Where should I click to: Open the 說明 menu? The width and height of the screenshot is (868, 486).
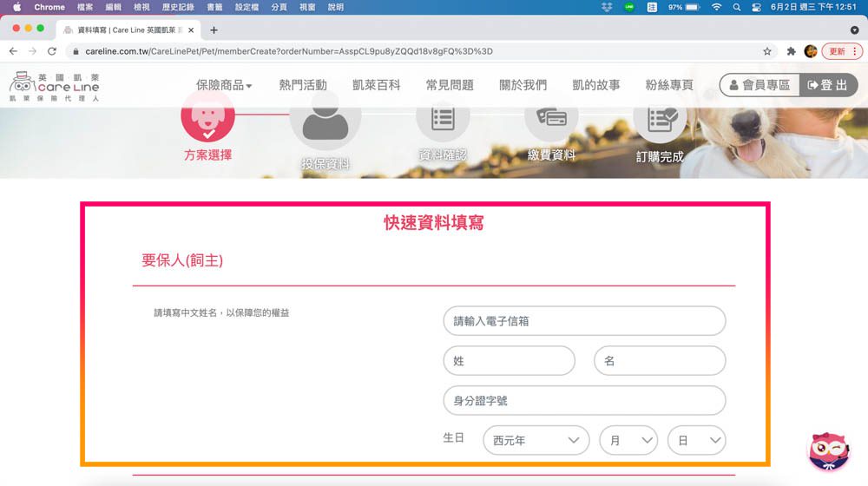pyautogui.click(x=335, y=7)
